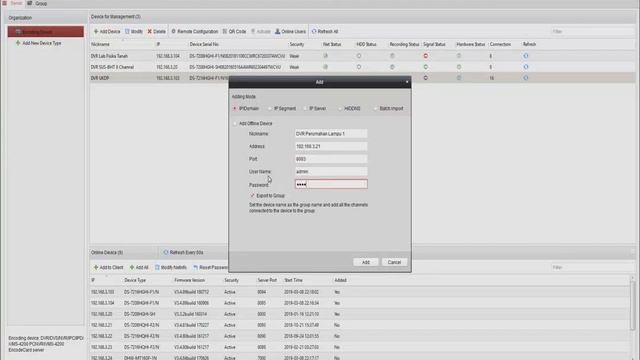Click Hardware Status icon for DVR UKDP
Image resolution: width=640 pixels, height=360 pixels.
coord(459,78)
